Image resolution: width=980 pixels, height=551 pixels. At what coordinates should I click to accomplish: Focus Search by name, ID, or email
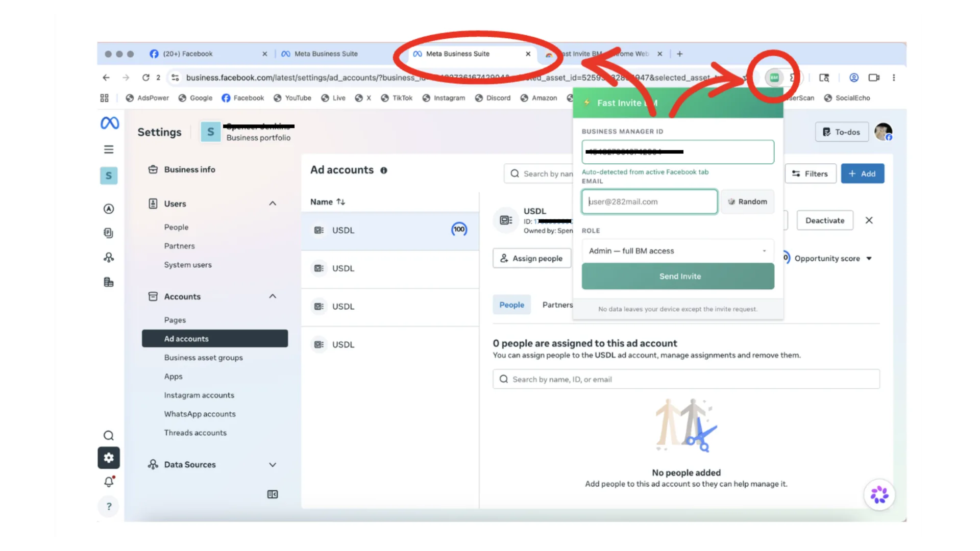pyautogui.click(x=686, y=379)
